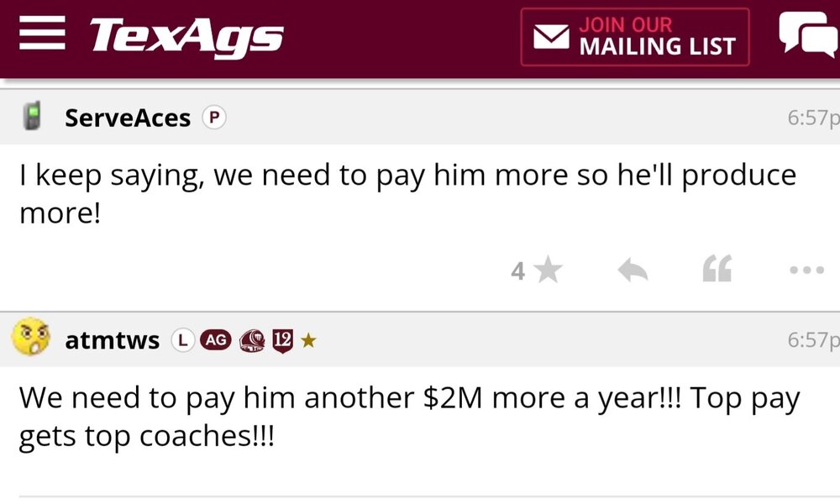Click the football helmet badge icon

click(252, 340)
